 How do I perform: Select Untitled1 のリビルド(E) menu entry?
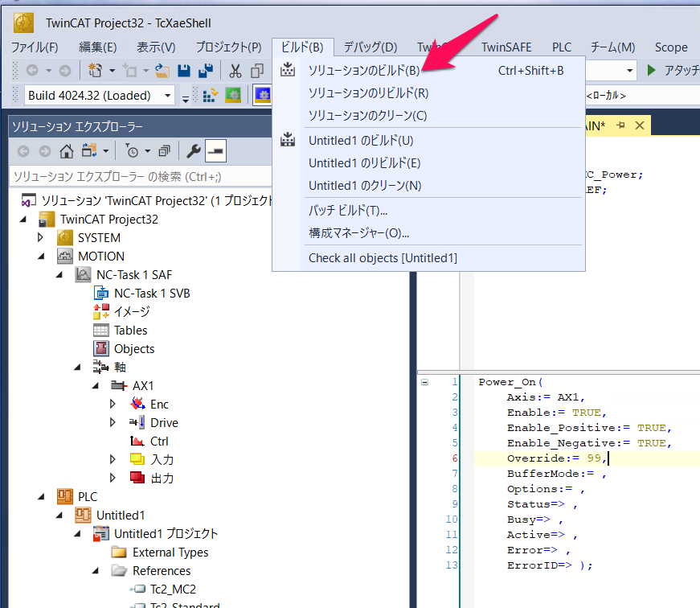click(x=428, y=163)
